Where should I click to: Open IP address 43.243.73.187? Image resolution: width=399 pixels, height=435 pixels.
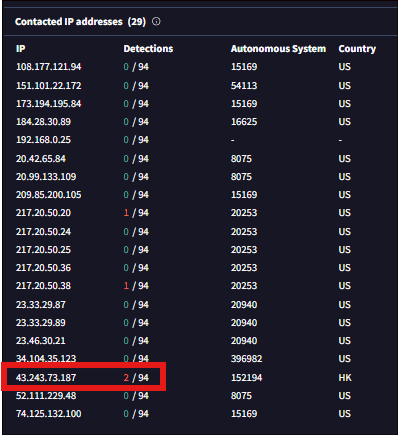(x=46, y=378)
